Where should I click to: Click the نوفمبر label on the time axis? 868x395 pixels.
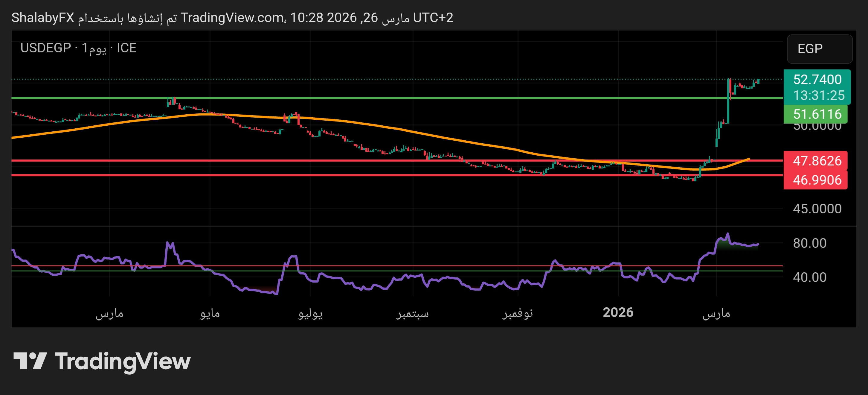(x=518, y=313)
